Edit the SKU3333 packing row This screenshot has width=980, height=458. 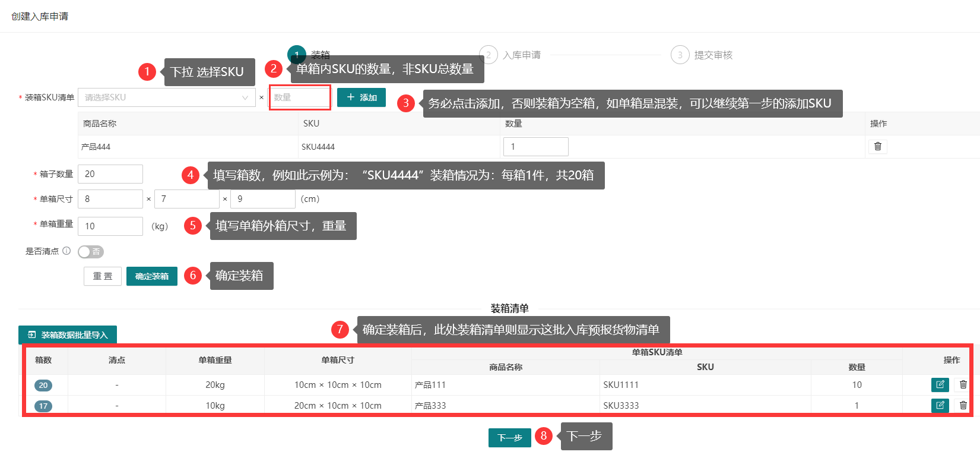[940, 406]
